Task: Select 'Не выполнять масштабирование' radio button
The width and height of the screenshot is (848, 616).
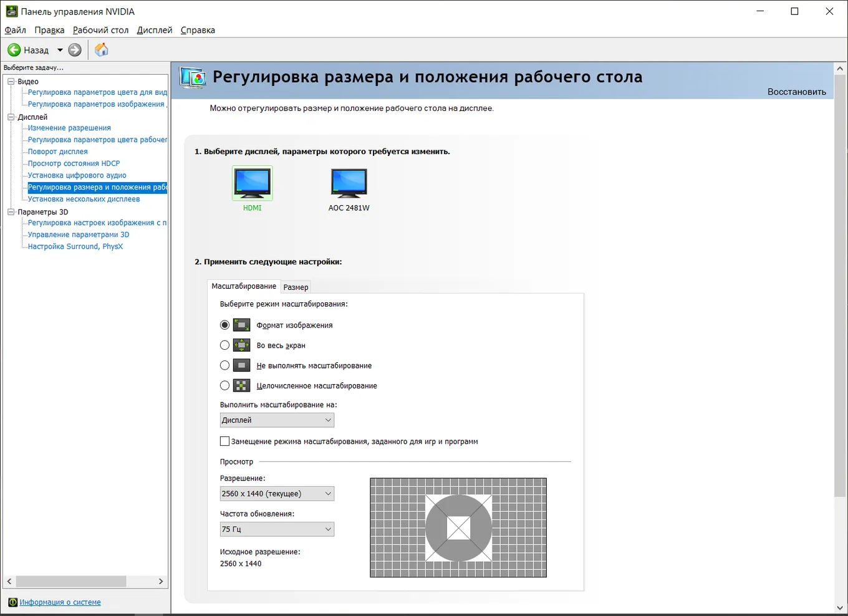Action: pyautogui.click(x=224, y=365)
